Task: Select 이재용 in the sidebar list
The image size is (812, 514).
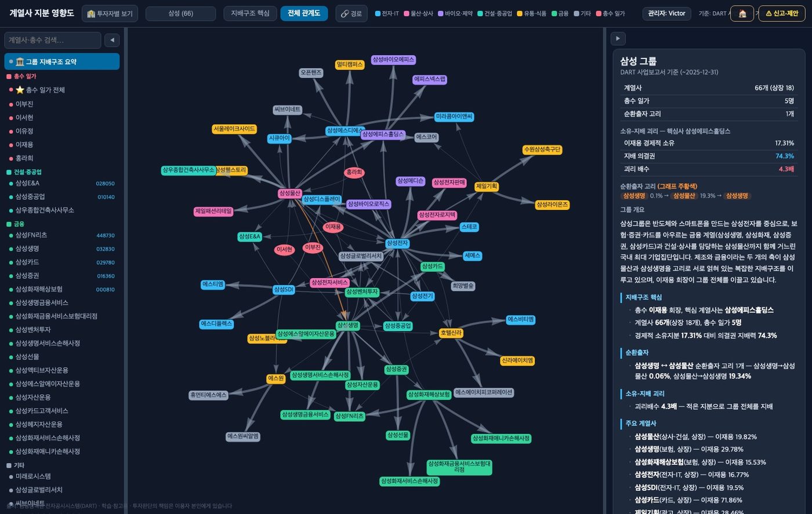Action: coord(62,145)
